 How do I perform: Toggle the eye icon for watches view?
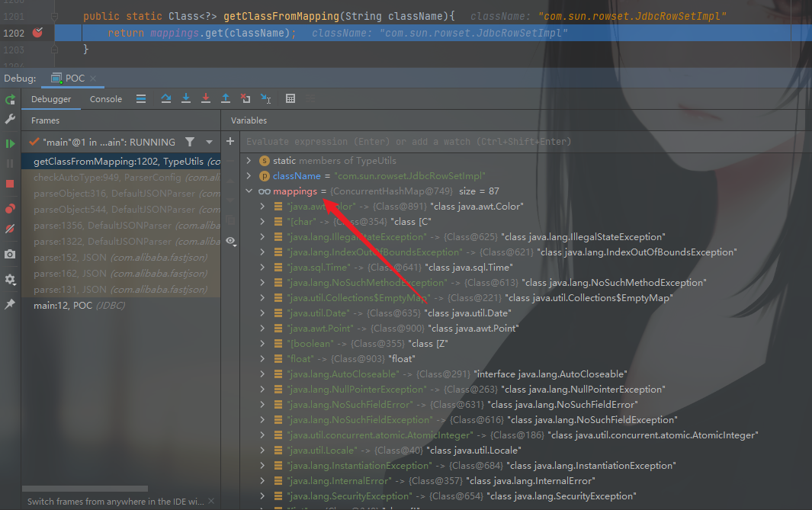(231, 241)
